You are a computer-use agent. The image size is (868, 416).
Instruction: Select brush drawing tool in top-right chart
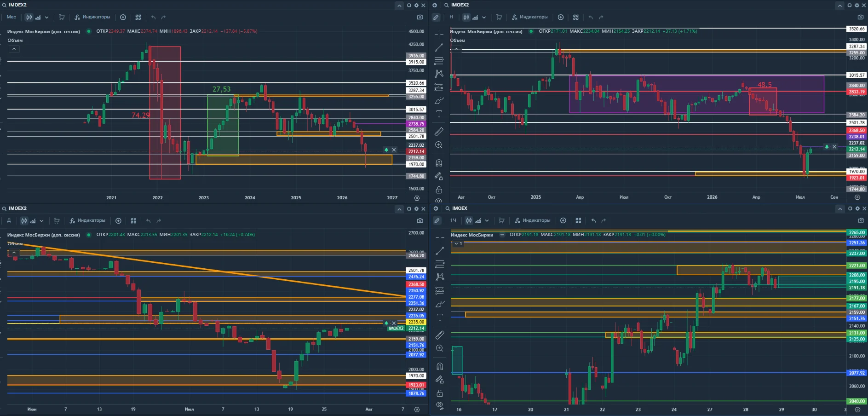(x=439, y=100)
